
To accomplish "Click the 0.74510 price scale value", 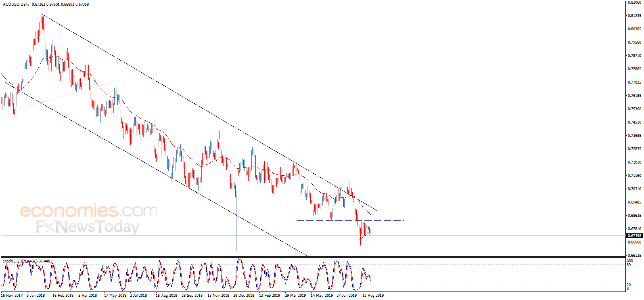I will [x=634, y=122].
